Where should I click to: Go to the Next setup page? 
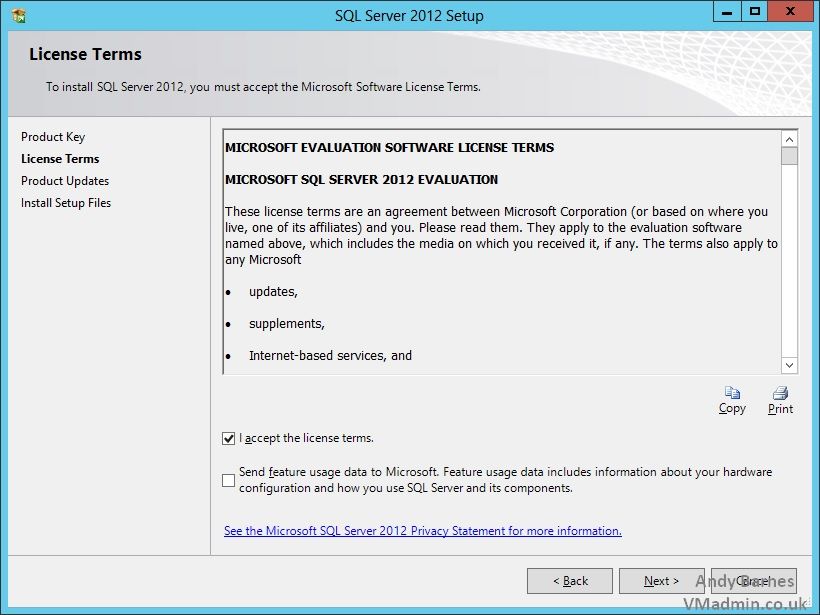(662, 581)
